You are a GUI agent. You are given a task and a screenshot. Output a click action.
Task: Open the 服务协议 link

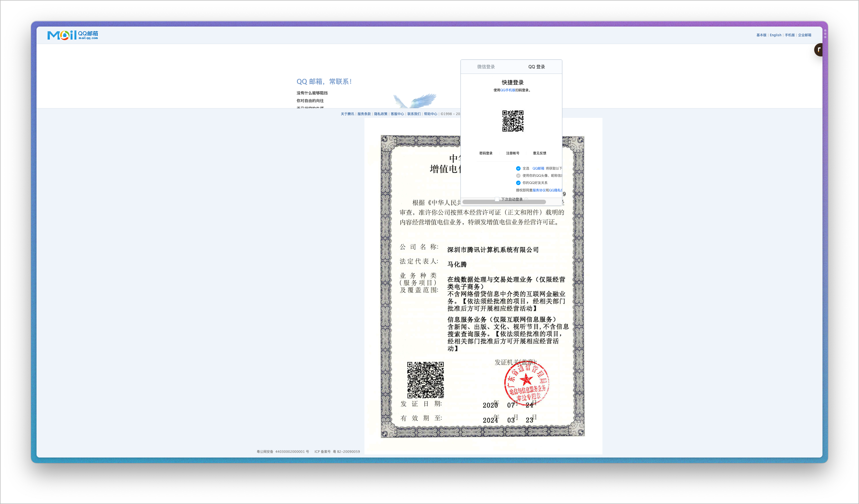(539, 190)
